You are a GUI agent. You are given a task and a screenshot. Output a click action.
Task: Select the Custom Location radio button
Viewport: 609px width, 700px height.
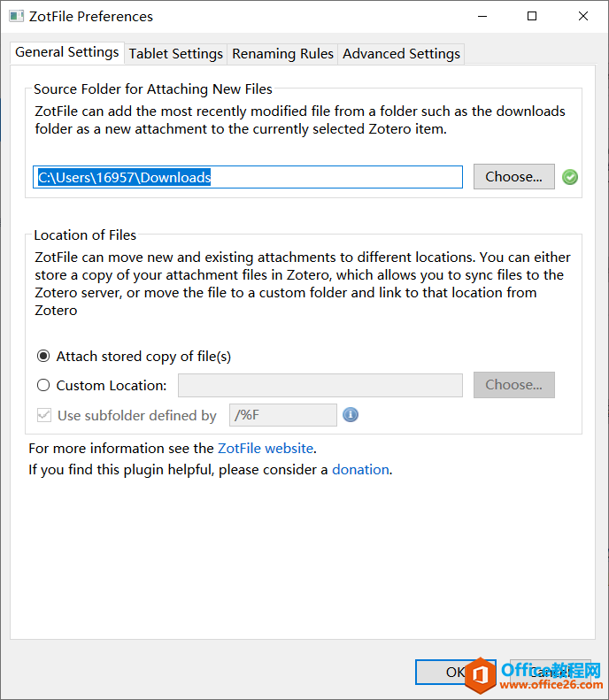coord(43,385)
